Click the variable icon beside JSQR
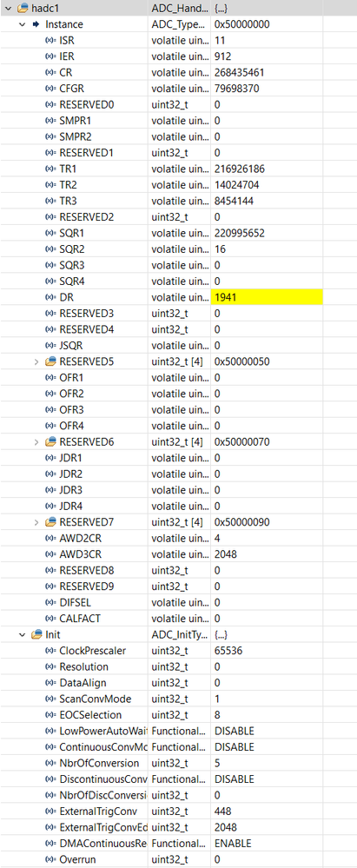 (x=50, y=346)
